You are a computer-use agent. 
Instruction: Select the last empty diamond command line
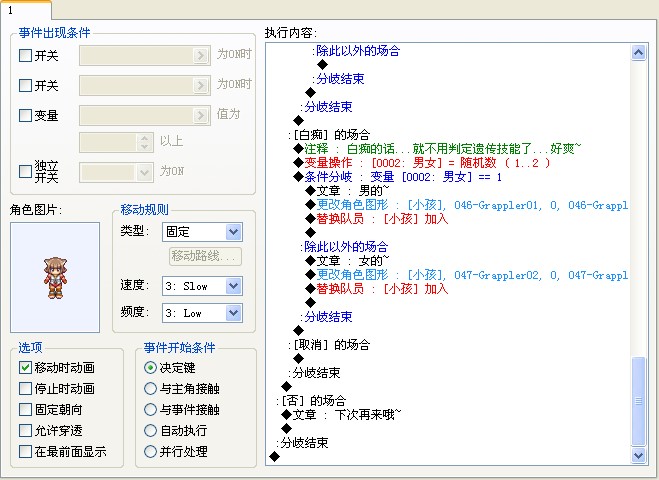(274, 456)
